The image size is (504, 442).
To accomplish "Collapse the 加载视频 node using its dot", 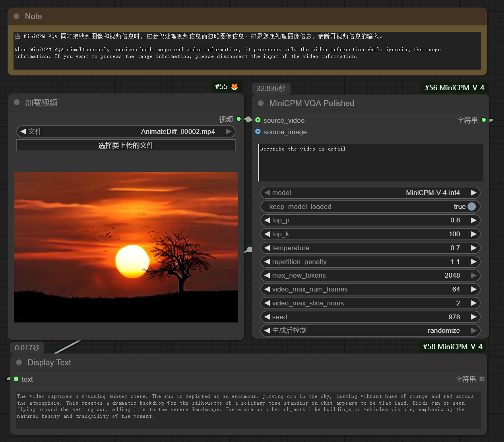I will pyautogui.click(x=17, y=102).
